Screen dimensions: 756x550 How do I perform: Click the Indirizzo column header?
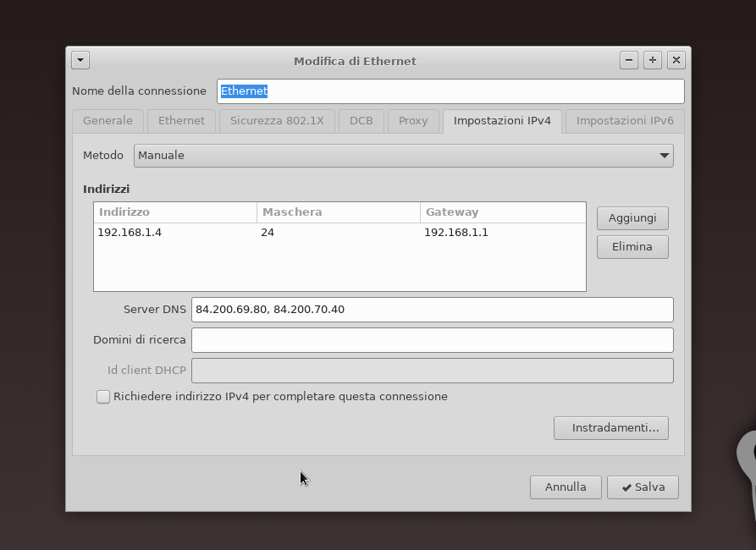pos(175,212)
